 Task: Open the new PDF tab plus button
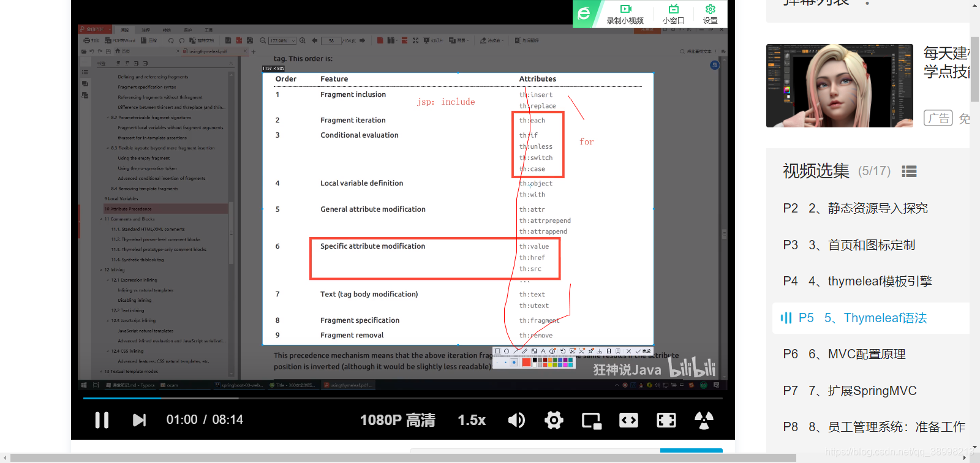pyautogui.click(x=254, y=51)
